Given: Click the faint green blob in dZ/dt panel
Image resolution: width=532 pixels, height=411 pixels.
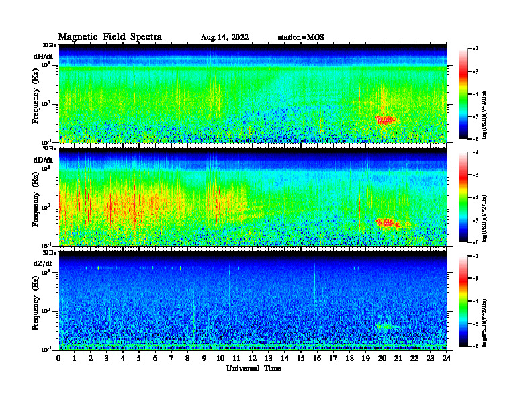Looking at the screenshot, I should [385, 326].
